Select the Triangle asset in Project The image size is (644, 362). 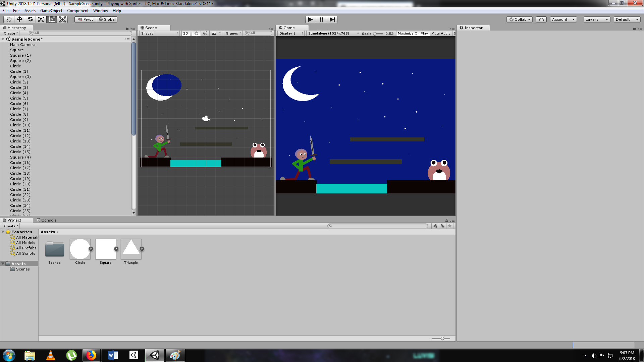pos(131,250)
